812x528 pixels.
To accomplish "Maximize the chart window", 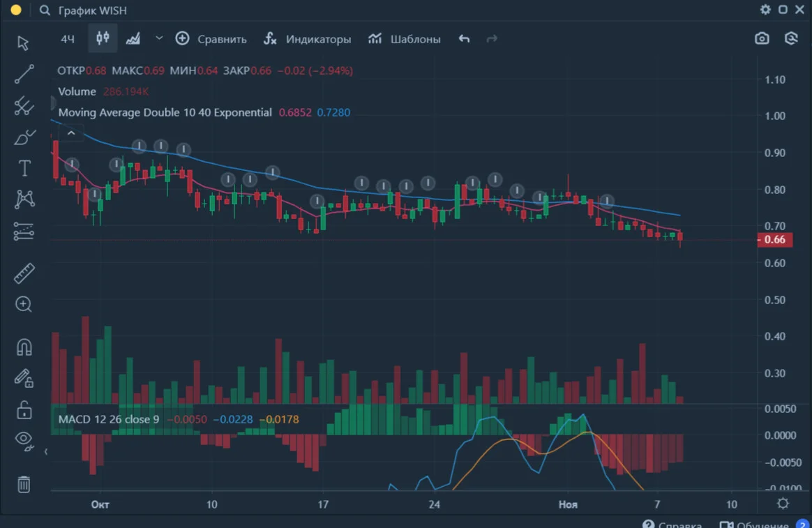I will (783, 9).
